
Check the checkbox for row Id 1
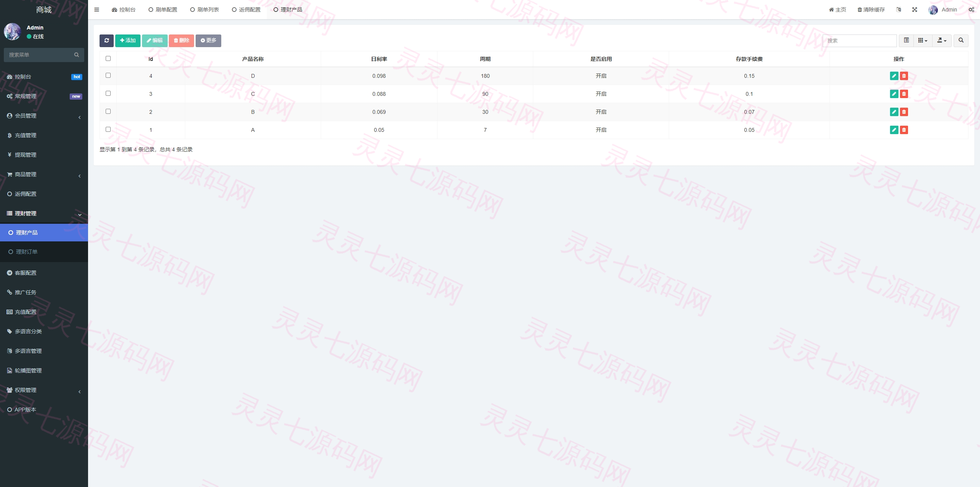[108, 130]
